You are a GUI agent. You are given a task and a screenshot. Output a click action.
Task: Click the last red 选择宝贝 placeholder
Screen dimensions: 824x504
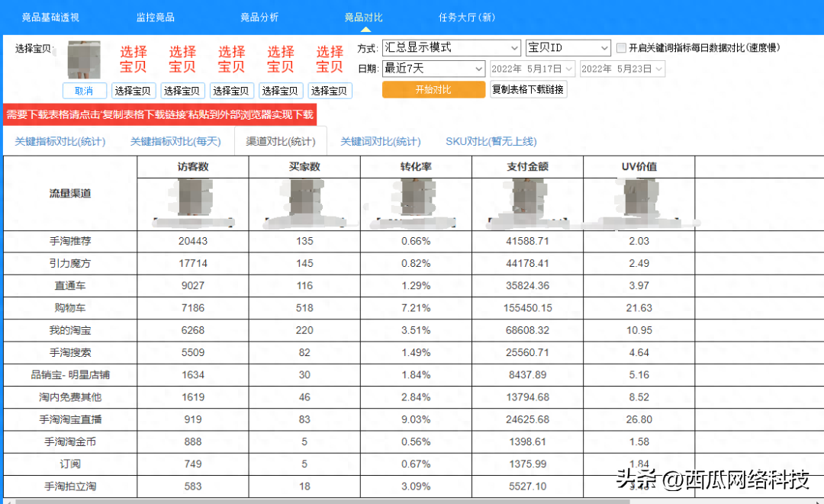tap(330, 59)
